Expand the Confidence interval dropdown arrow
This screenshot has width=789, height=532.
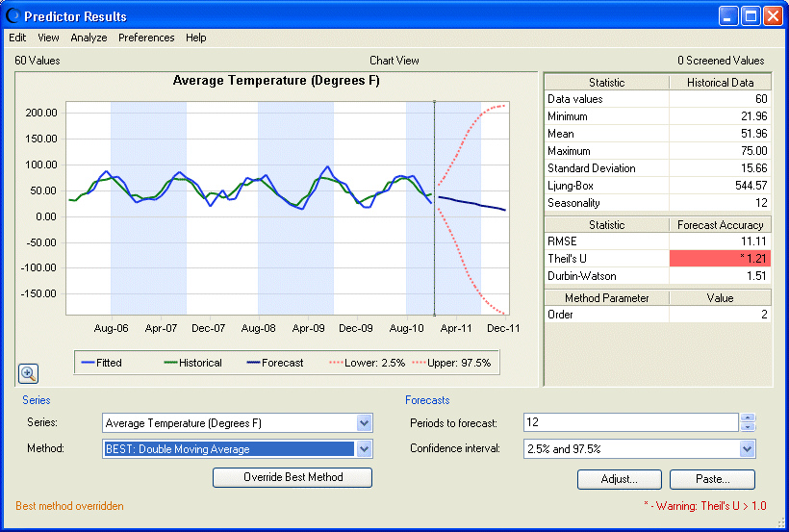(748, 449)
